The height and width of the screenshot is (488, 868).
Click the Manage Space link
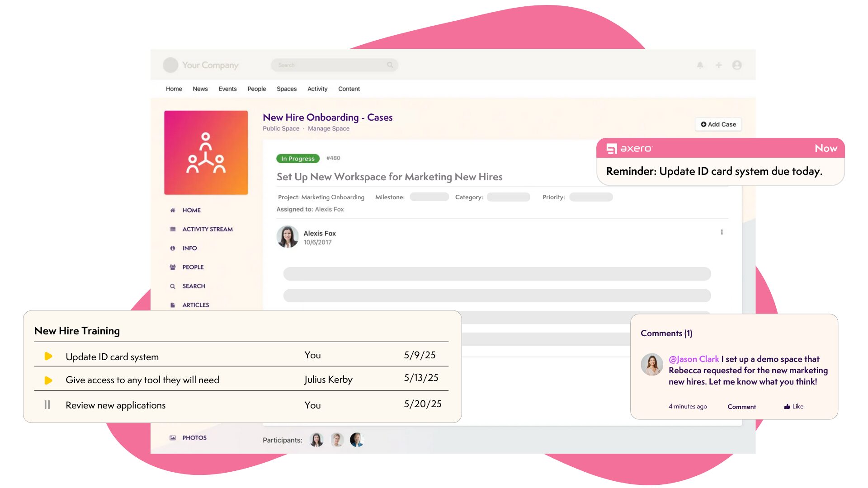[x=328, y=129]
